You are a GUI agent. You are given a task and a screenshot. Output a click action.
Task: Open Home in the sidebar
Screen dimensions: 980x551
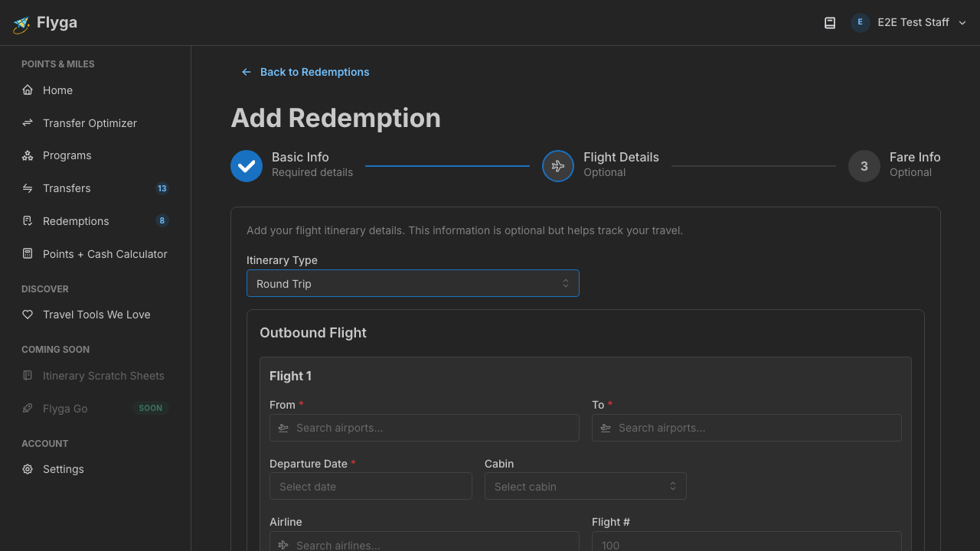click(x=95, y=90)
